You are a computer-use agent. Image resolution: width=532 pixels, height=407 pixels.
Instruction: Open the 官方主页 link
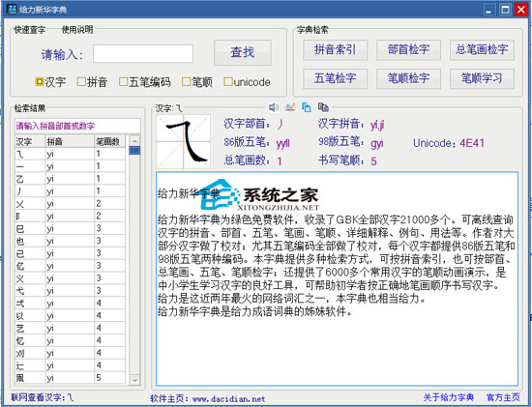(503, 397)
